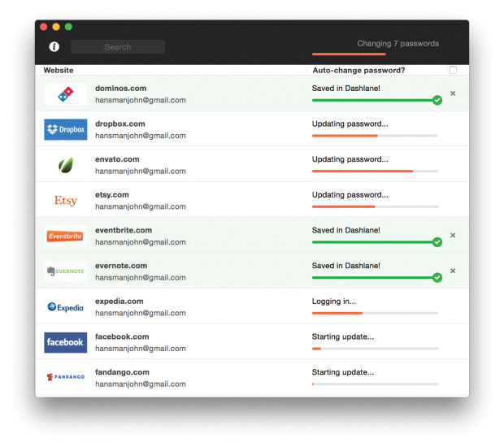Click the Website column header
Viewport: 504px width, 447px height.
pos(59,71)
